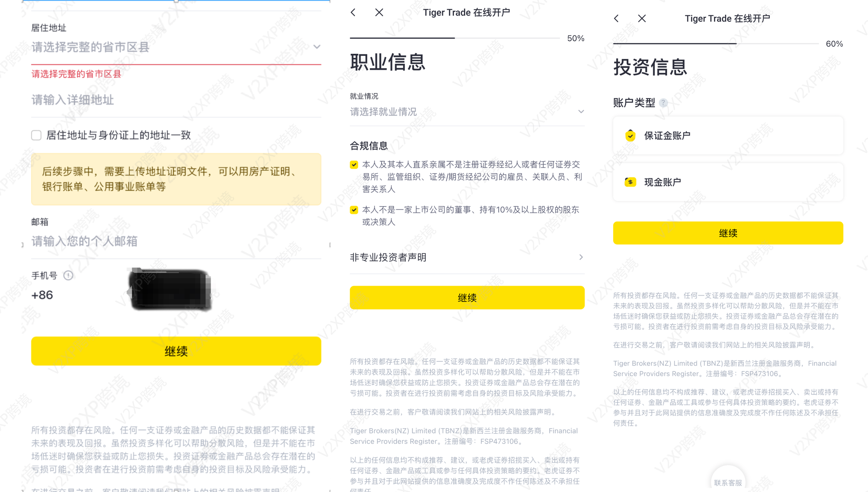Open 联系客服 support button

pos(728,482)
